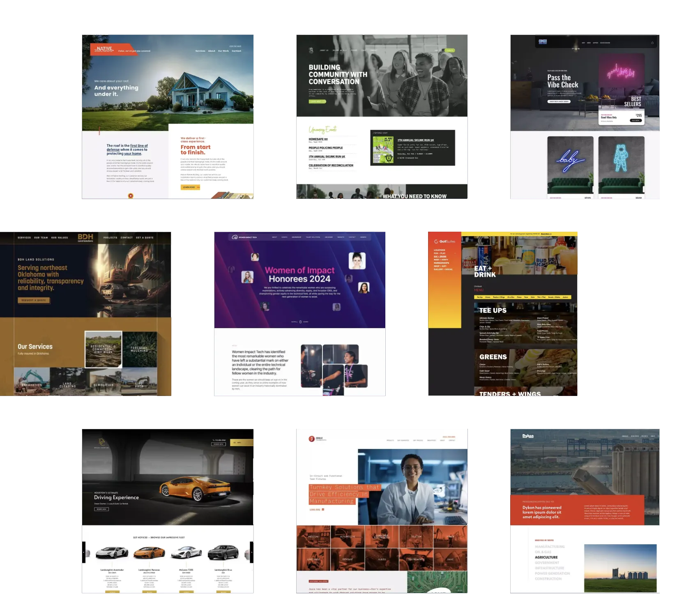
Task: Select the Lamborghini Aventador car image
Action: [x=112, y=553]
